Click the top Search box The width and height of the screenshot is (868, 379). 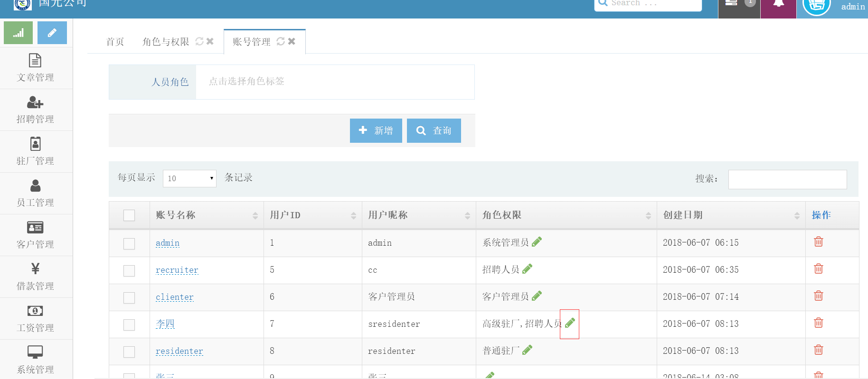648,4
